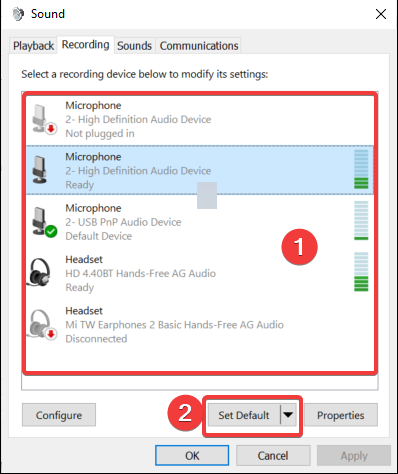This screenshot has height=474, width=398.
Task: Click the Set Default button
Action: click(x=244, y=415)
